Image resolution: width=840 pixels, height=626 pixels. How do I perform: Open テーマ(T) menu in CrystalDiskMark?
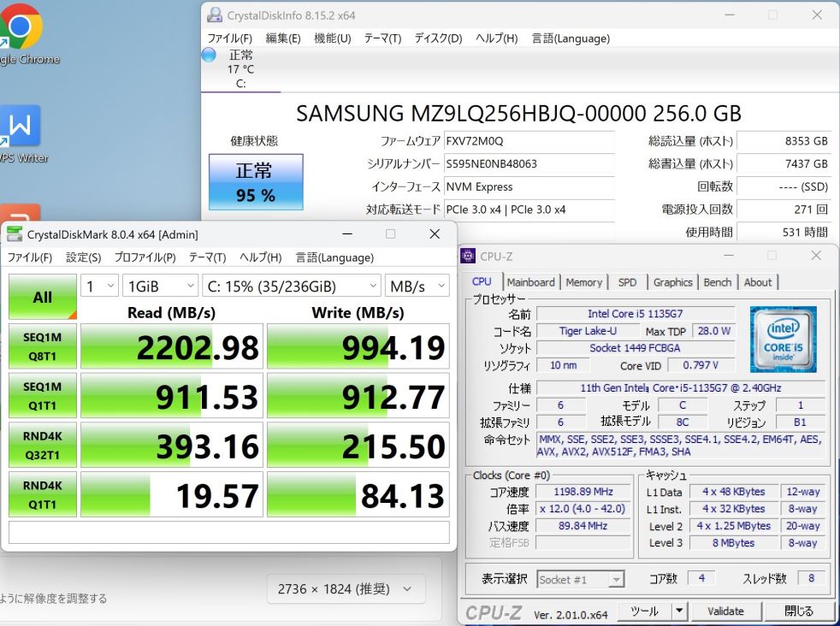point(207,257)
